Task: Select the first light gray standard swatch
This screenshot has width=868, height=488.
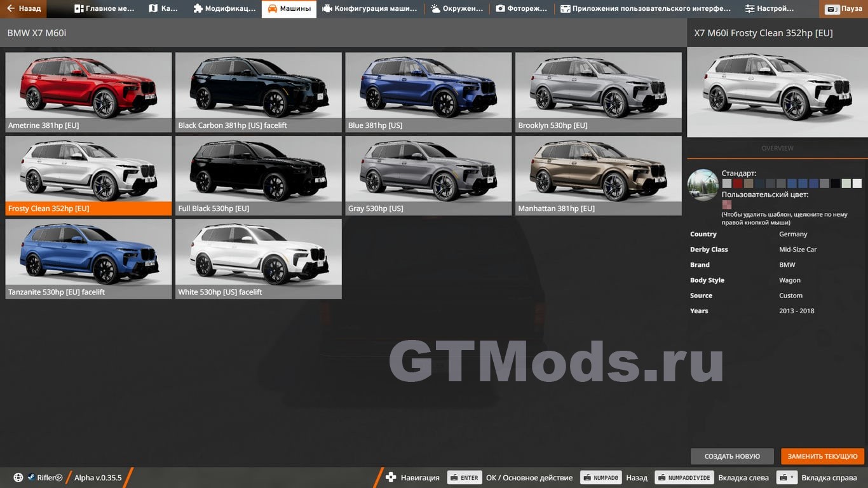Action: (727, 184)
